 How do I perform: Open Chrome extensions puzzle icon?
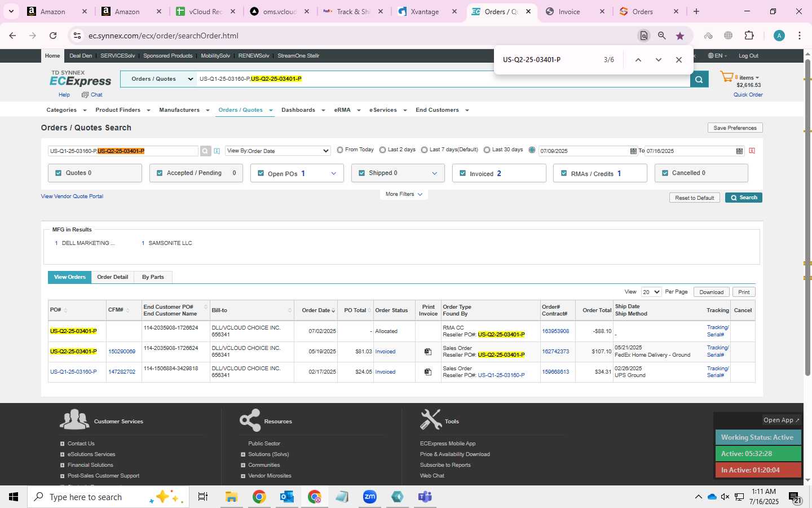749,36
